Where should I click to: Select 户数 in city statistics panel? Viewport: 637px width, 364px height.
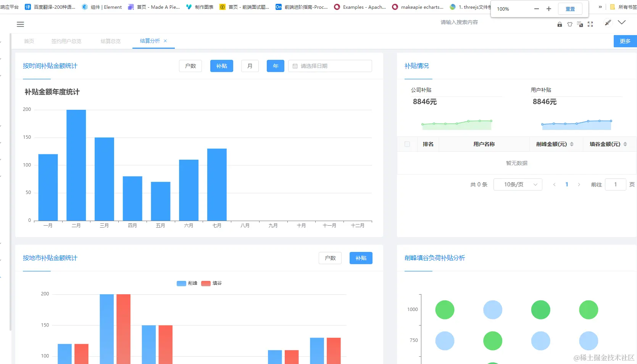(x=330, y=258)
